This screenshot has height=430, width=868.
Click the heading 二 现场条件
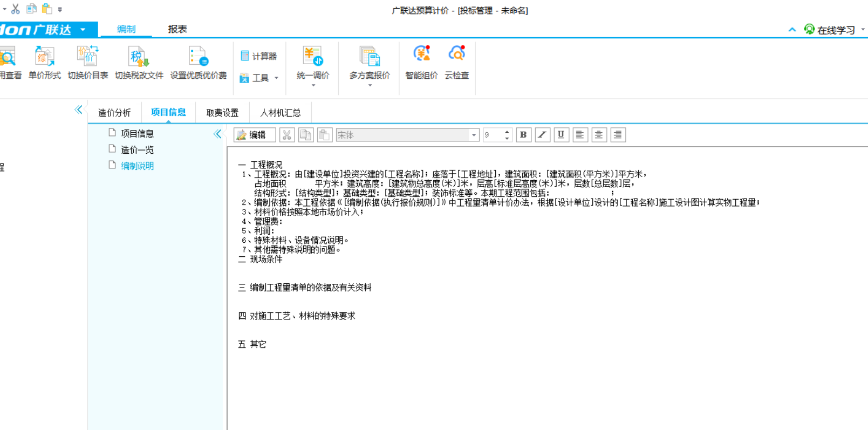click(x=260, y=259)
